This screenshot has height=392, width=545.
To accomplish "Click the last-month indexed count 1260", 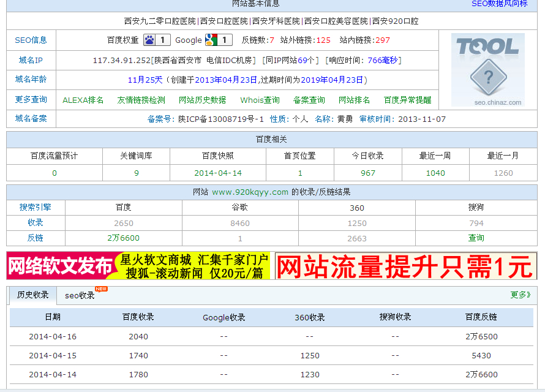I will pos(503,173).
